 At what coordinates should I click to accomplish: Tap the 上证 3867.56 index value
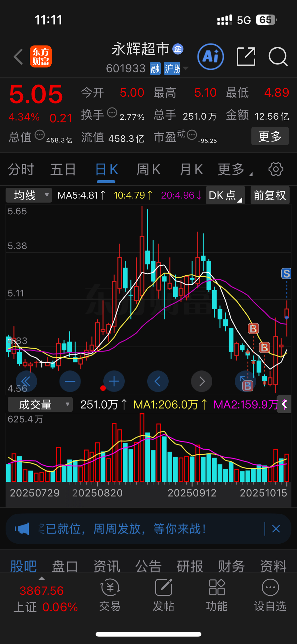(x=42, y=591)
